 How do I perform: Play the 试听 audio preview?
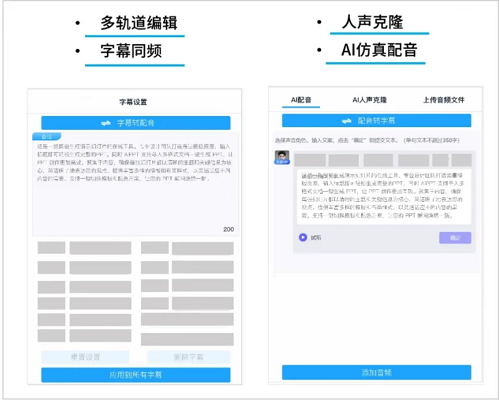coord(303,237)
